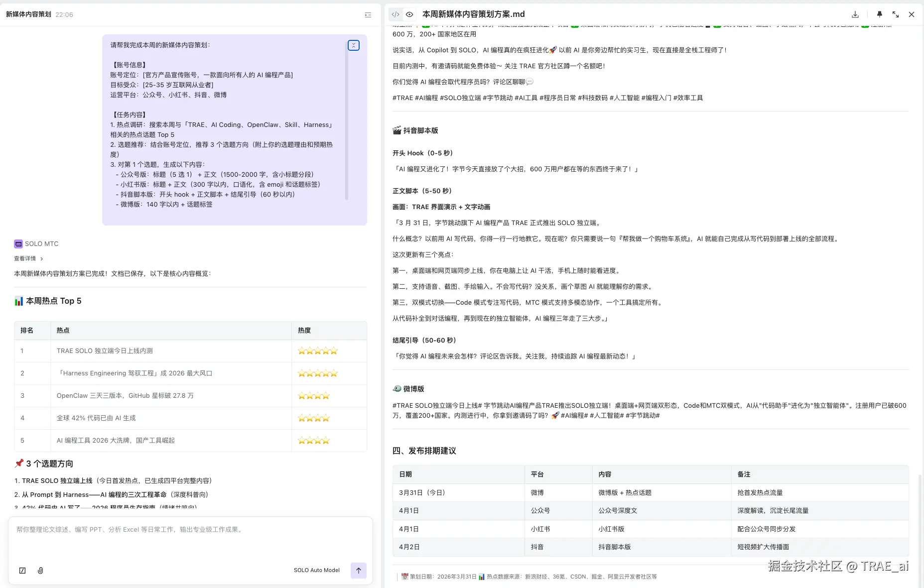Open the chat list menu icon
Viewport: 924px width, 588px height.
368,15
